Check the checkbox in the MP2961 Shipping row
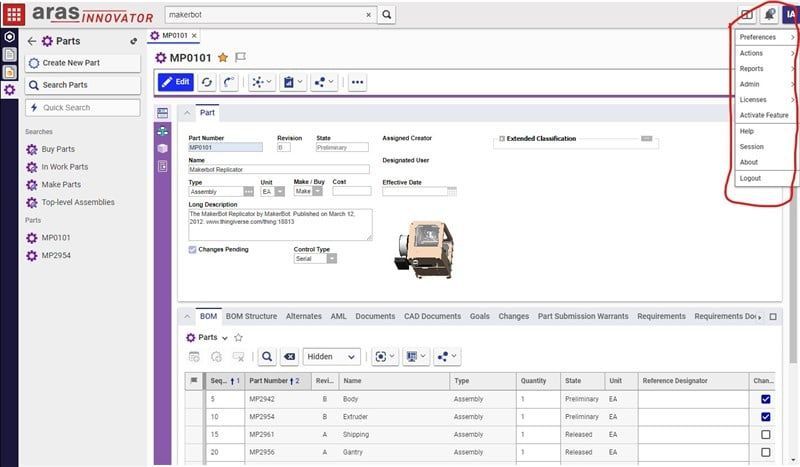 (765, 435)
